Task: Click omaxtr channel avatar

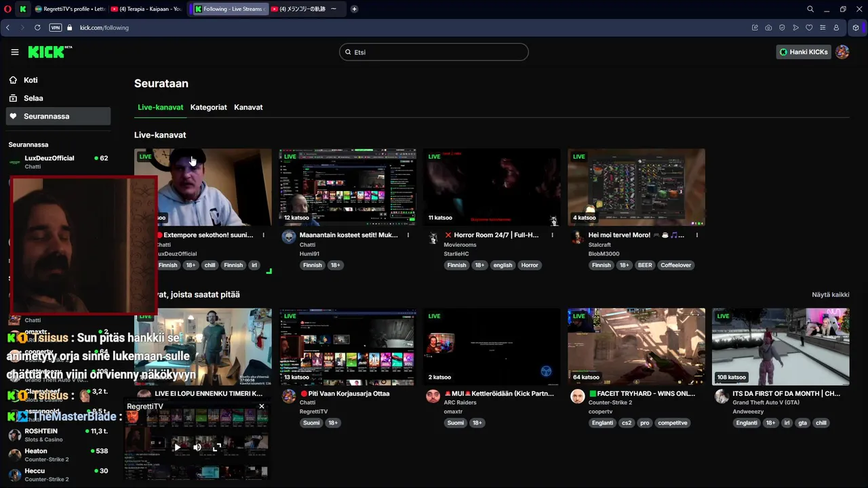Action: click(x=433, y=396)
